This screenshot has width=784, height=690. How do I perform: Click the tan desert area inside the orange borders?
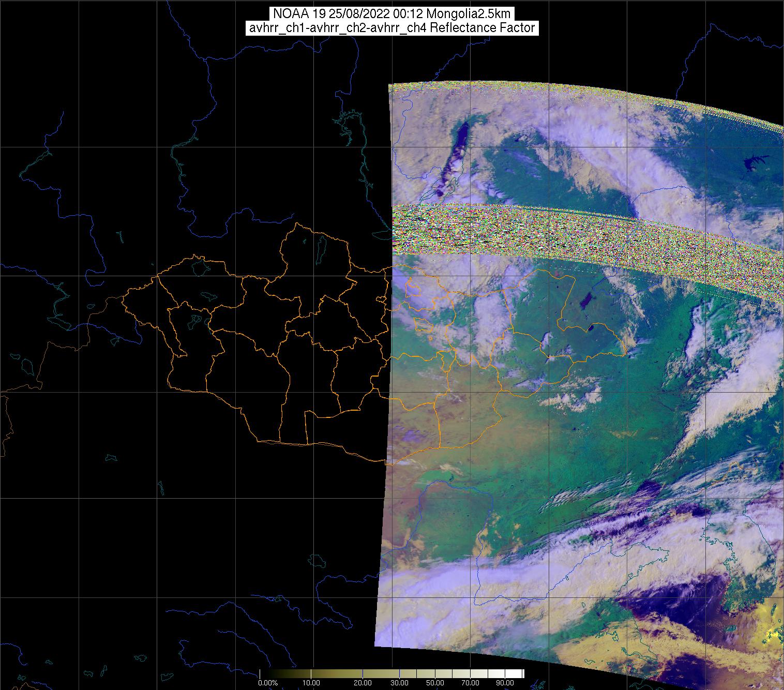click(x=414, y=424)
